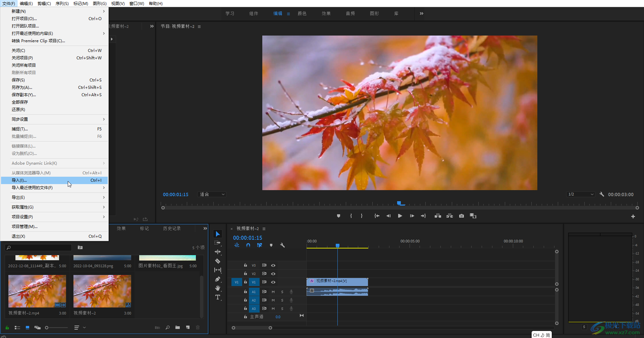Create a new bin in project panel

click(177, 328)
